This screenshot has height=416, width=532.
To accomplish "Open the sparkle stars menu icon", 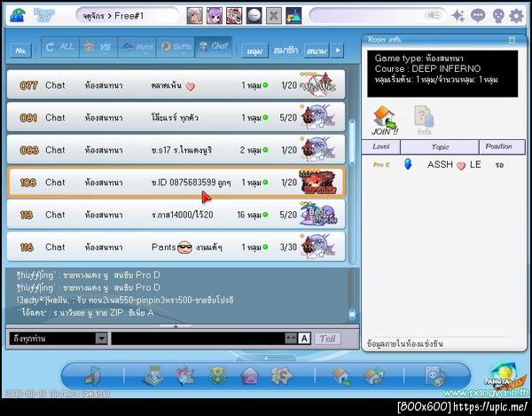I will pyautogui.click(x=458, y=16).
